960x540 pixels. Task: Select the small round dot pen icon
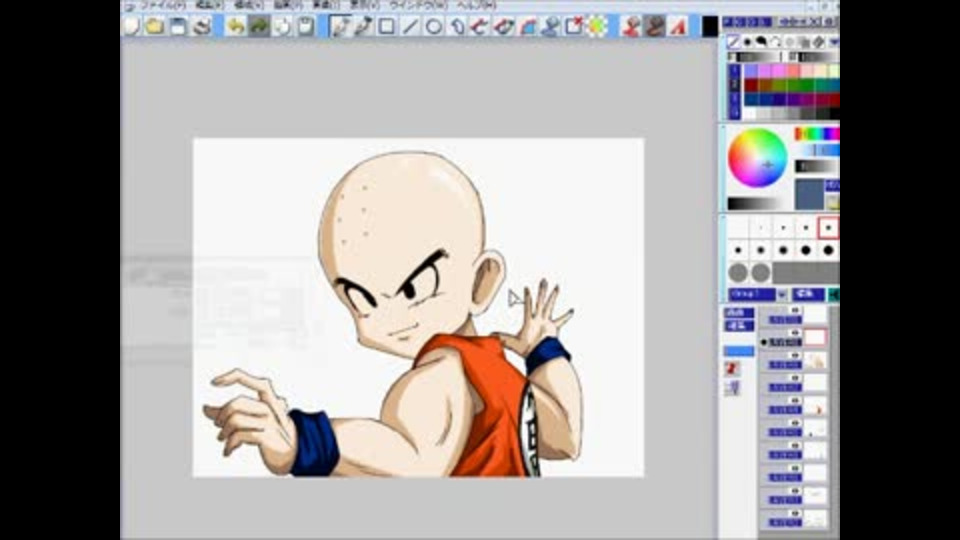(x=748, y=42)
